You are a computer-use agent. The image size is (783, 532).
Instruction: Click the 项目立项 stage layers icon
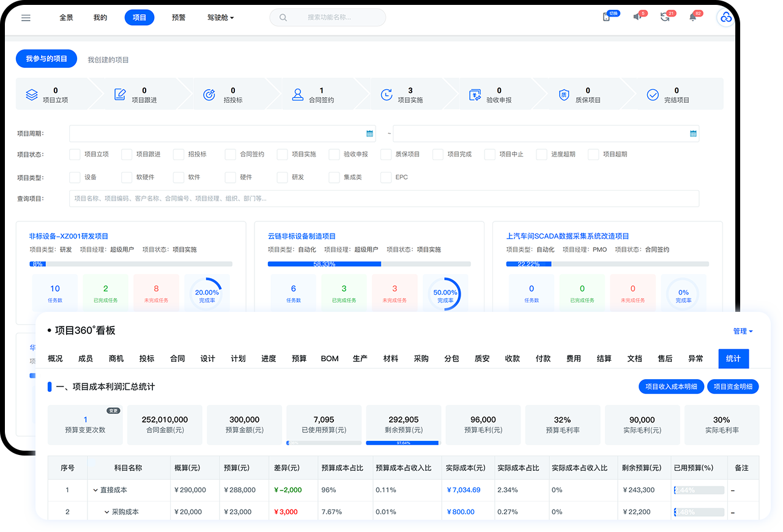[x=32, y=95]
